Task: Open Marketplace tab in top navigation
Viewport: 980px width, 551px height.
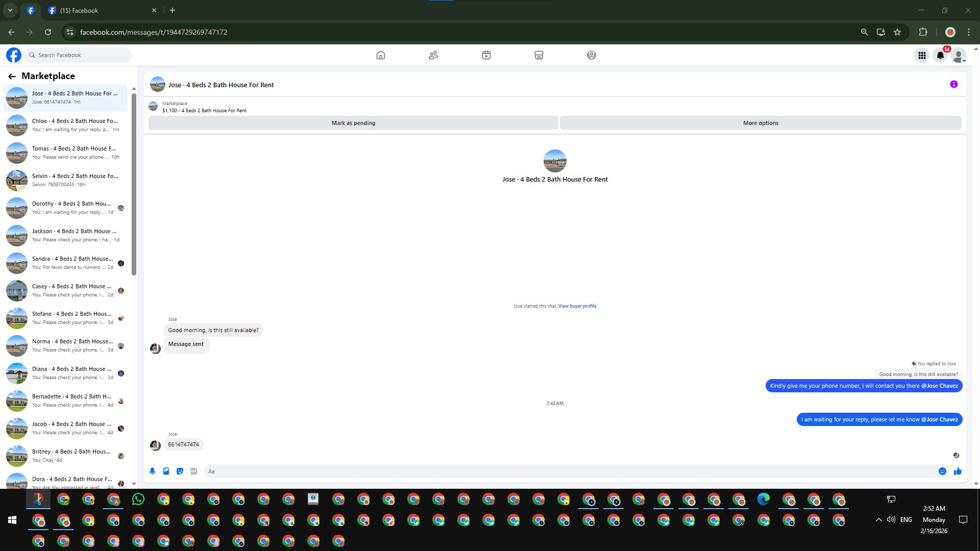Action: 538,55
